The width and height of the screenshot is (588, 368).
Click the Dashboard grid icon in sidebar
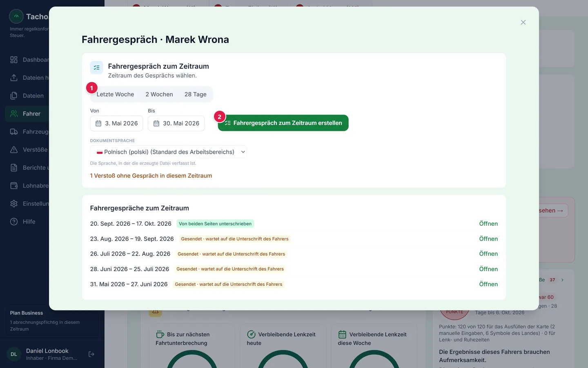click(14, 60)
